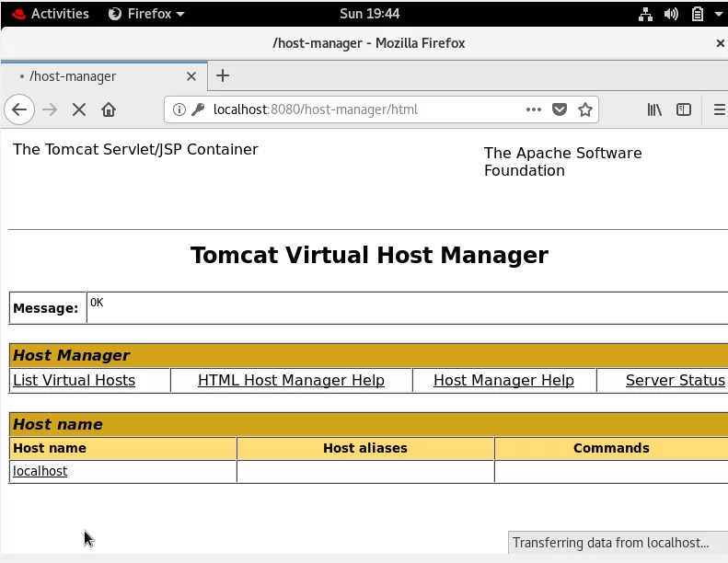The height and width of the screenshot is (563, 728).
Task: Close the Firefox window
Action: 720,43
